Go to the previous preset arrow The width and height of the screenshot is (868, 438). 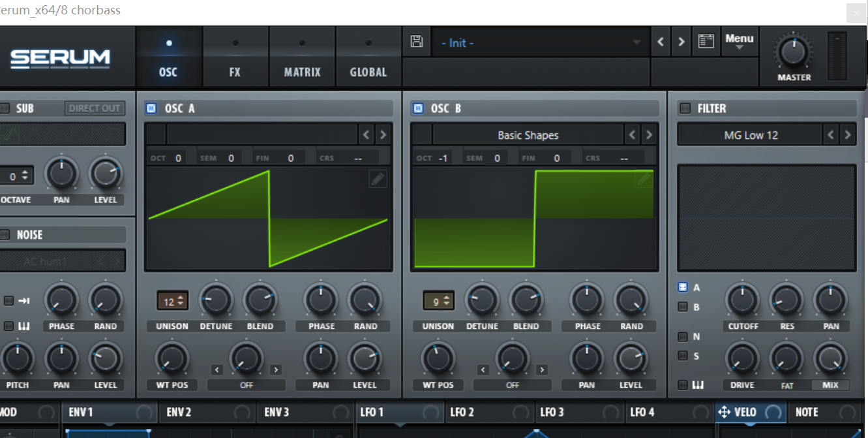(x=661, y=42)
